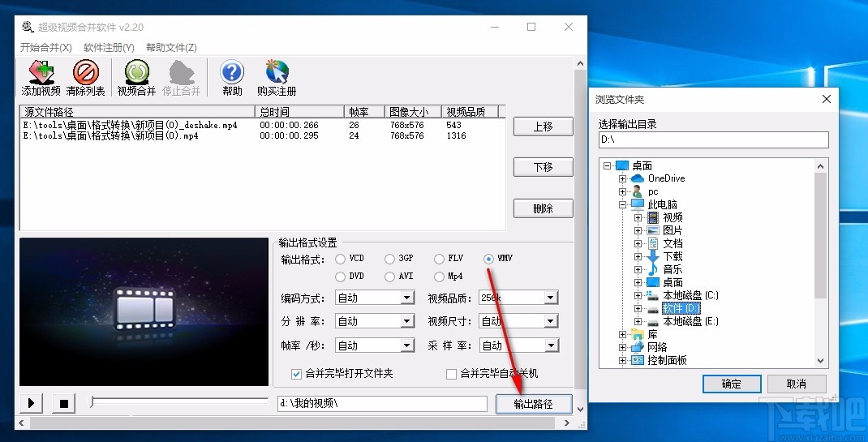Click the 上移 move up button
Screen dimensions: 868x442
point(543,127)
